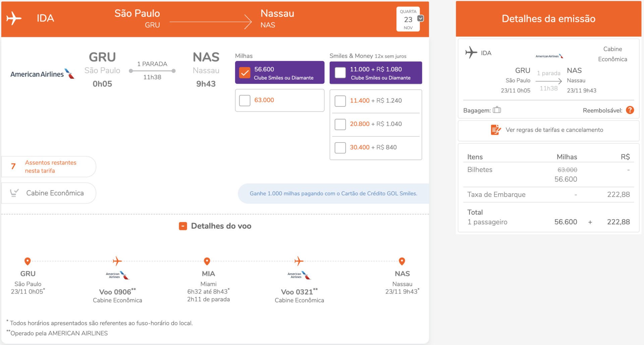Click the Total 222,88 amount

618,222
